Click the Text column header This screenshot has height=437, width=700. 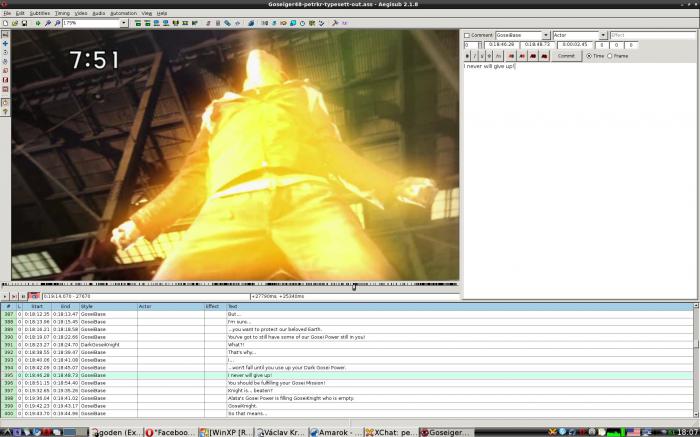pyautogui.click(x=460, y=307)
